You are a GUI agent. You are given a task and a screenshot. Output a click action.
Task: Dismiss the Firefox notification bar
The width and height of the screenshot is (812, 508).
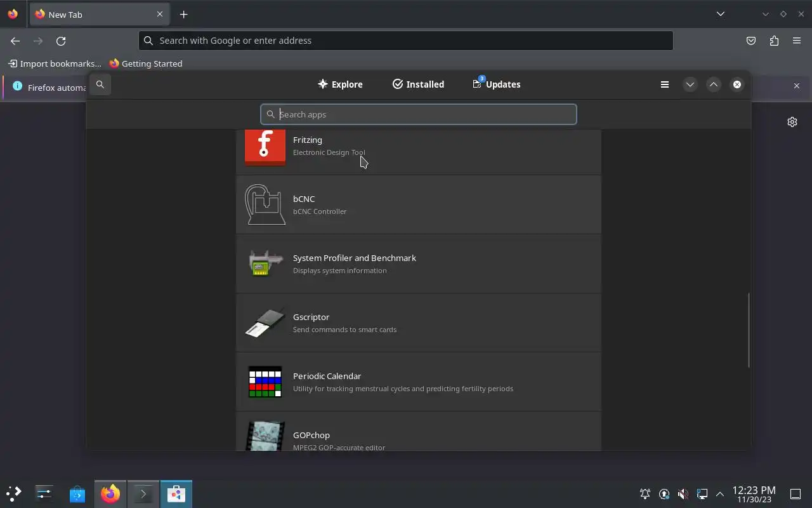[797, 86]
